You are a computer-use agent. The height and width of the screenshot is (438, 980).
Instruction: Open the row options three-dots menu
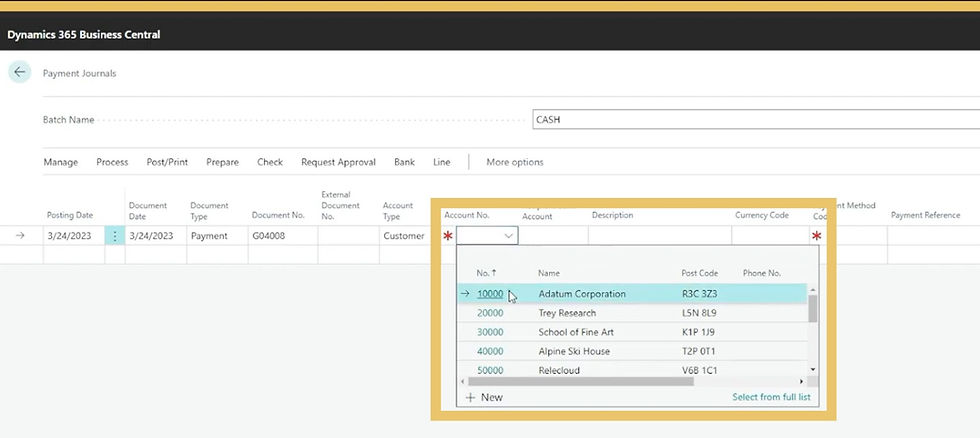pos(114,236)
